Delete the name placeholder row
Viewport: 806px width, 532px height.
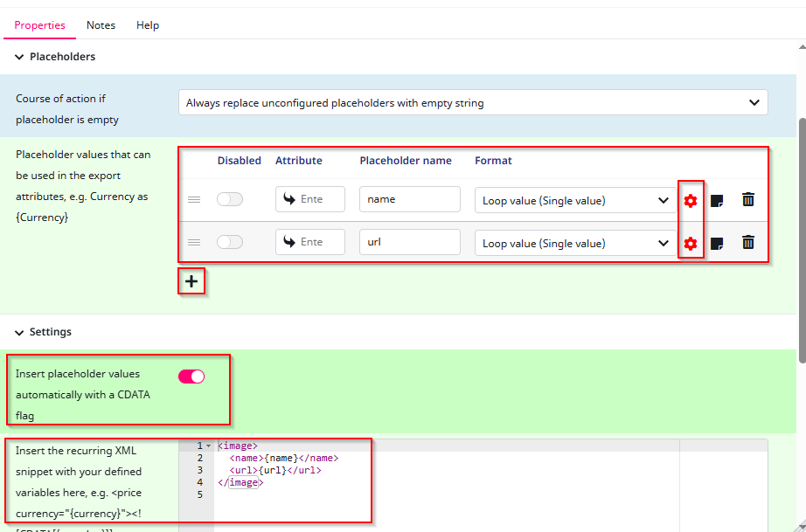click(748, 200)
